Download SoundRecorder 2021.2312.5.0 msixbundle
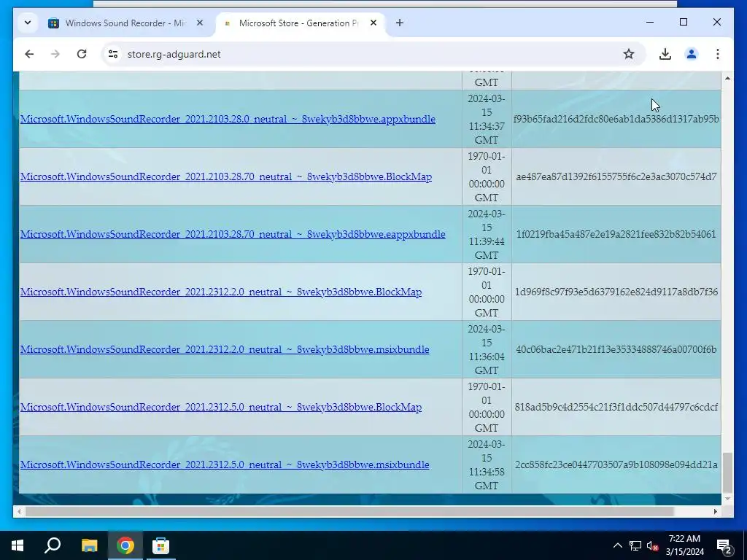 point(225,464)
